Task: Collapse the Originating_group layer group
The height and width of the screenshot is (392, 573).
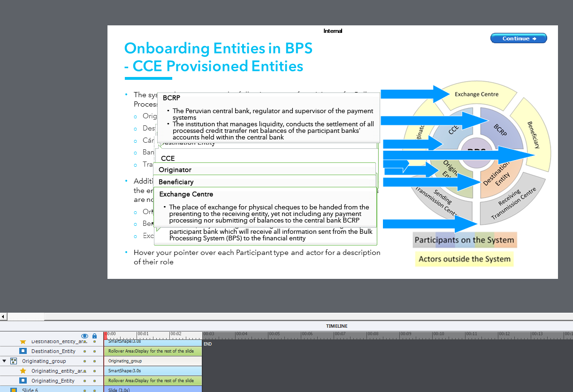Action: tap(4, 361)
